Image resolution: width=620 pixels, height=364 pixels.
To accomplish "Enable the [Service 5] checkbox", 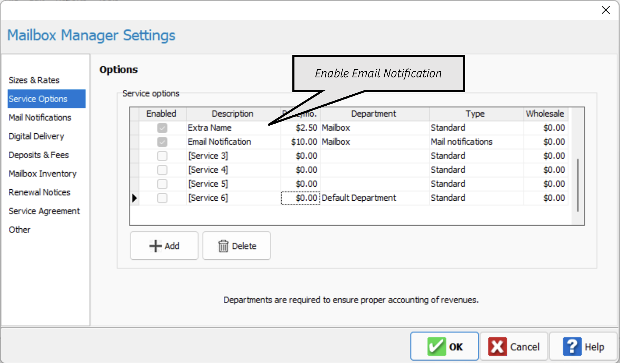I will click(162, 184).
